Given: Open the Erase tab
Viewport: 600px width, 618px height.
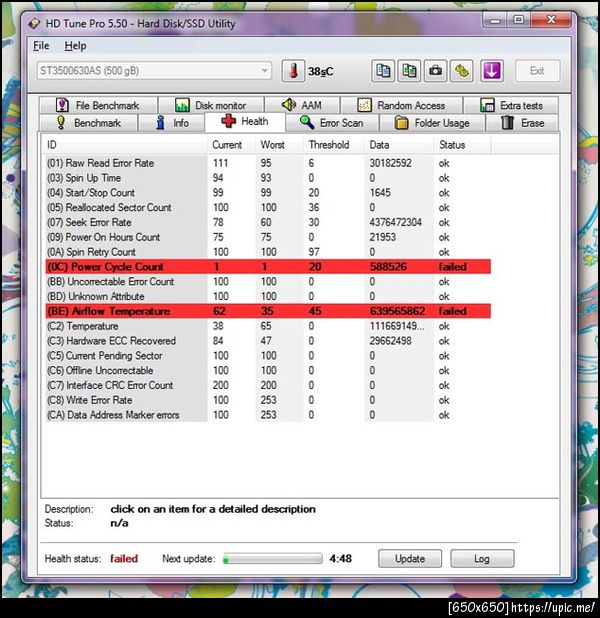Looking at the screenshot, I should pos(522,123).
